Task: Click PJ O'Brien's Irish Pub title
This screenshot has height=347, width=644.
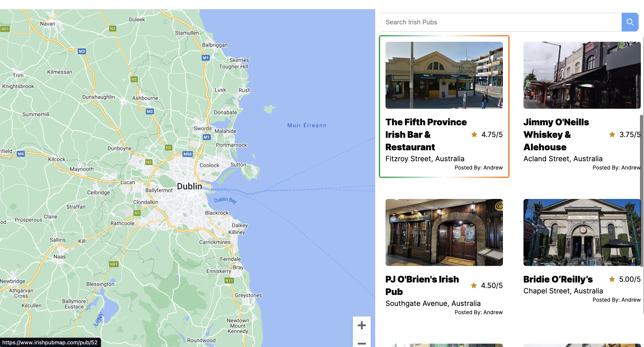Action: [x=422, y=285]
